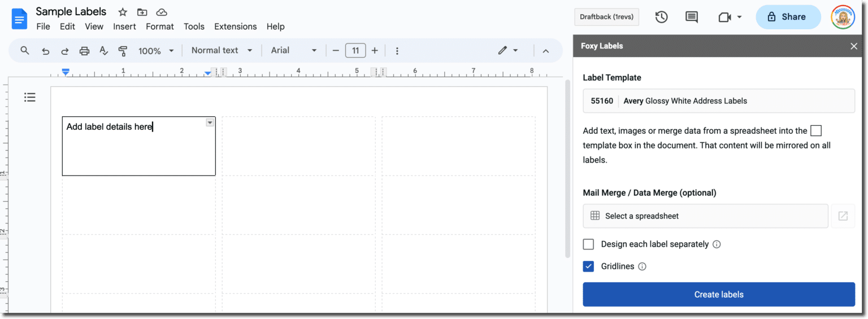
Task: Open the Normal text style dropdown
Action: [x=222, y=50]
